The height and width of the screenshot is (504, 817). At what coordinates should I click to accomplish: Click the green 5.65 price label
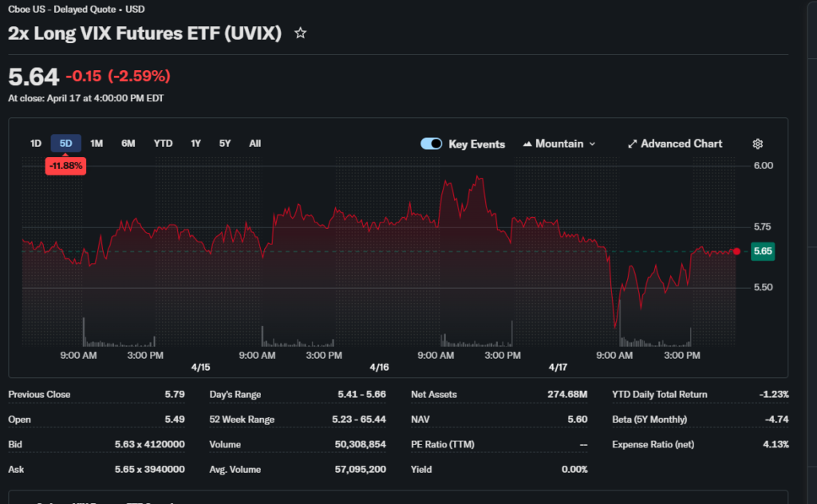763,251
